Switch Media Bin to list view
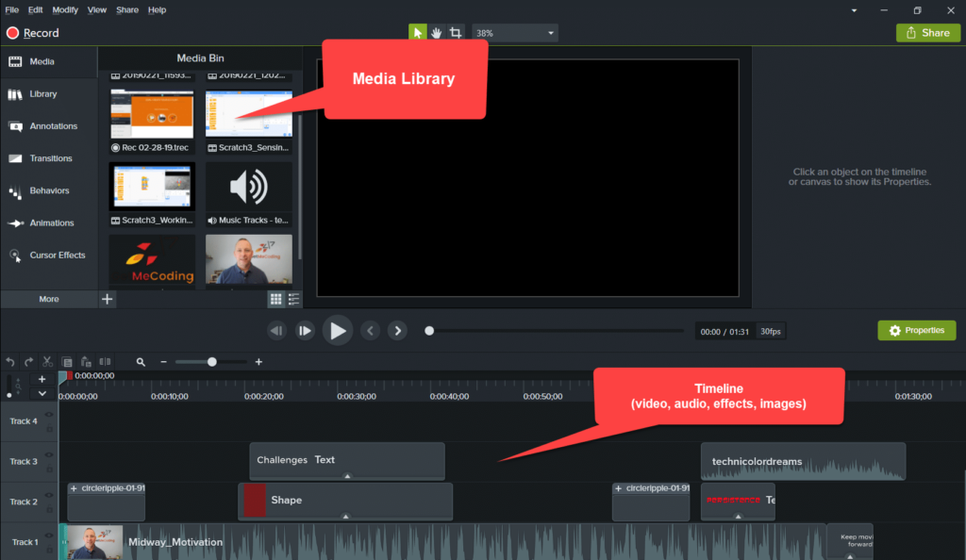 pos(294,299)
